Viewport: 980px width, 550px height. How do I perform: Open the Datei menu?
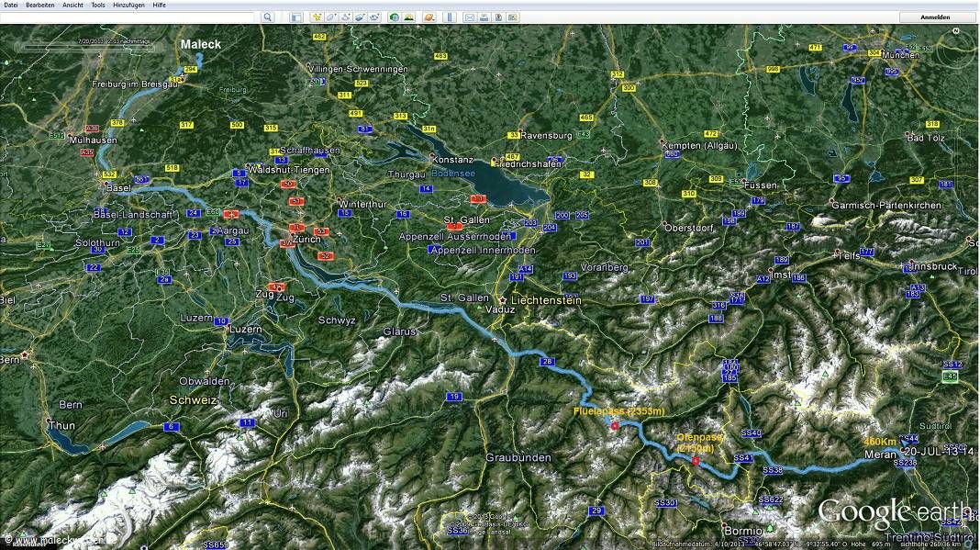click(x=11, y=5)
